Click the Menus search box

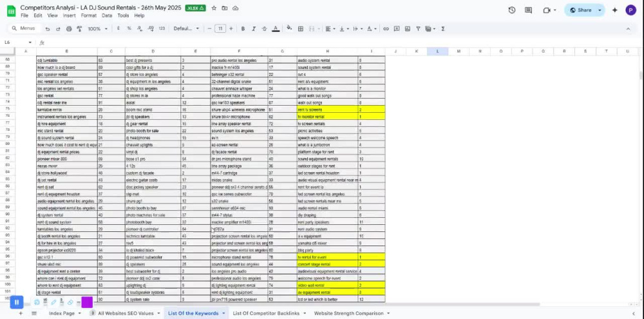point(24,28)
